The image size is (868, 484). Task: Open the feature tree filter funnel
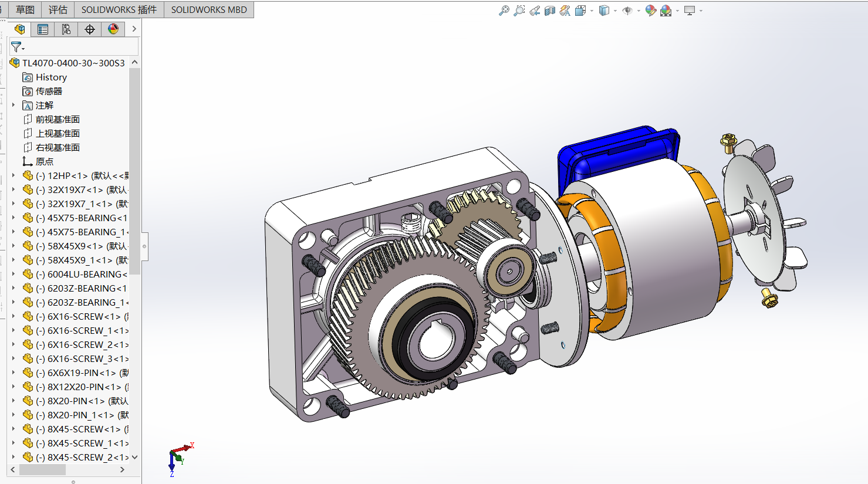pos(16,47)
